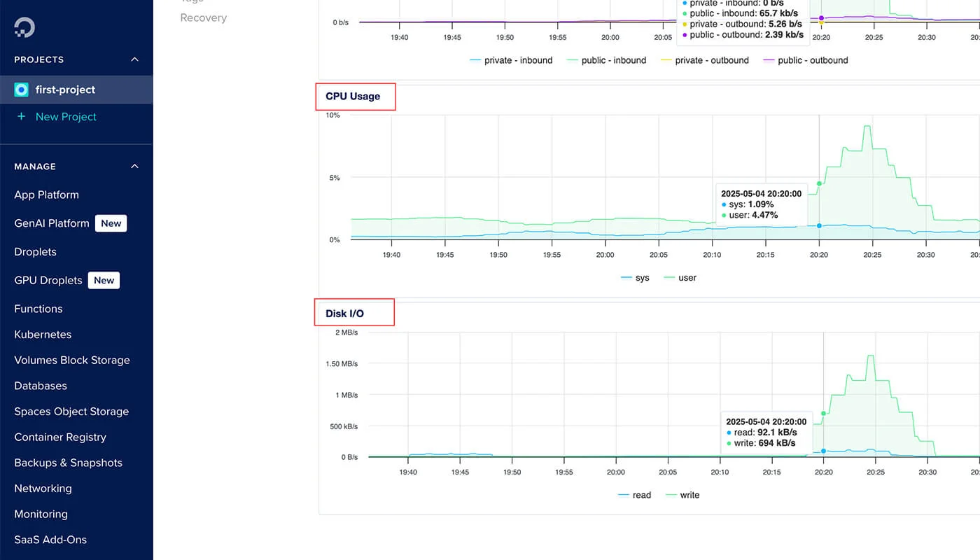Viewport: 980px width, 560px height.
Task: Open GenAI Platform in sidebar
Action: [52, 223]
